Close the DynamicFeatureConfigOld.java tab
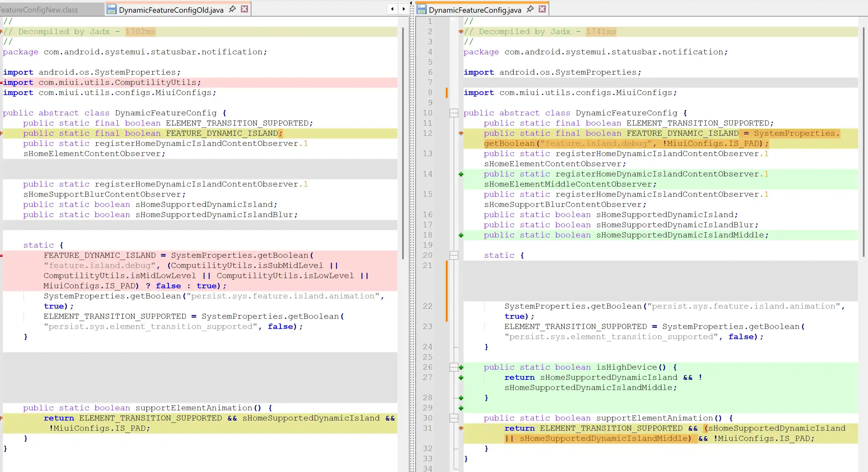868x472 pixels. (245, 9)
